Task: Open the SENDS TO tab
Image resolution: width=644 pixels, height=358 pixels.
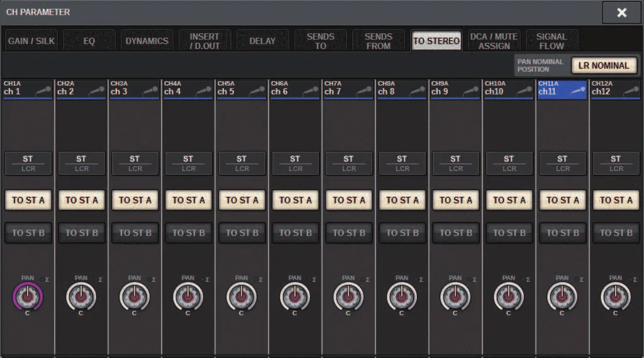Action: [320, 41]
